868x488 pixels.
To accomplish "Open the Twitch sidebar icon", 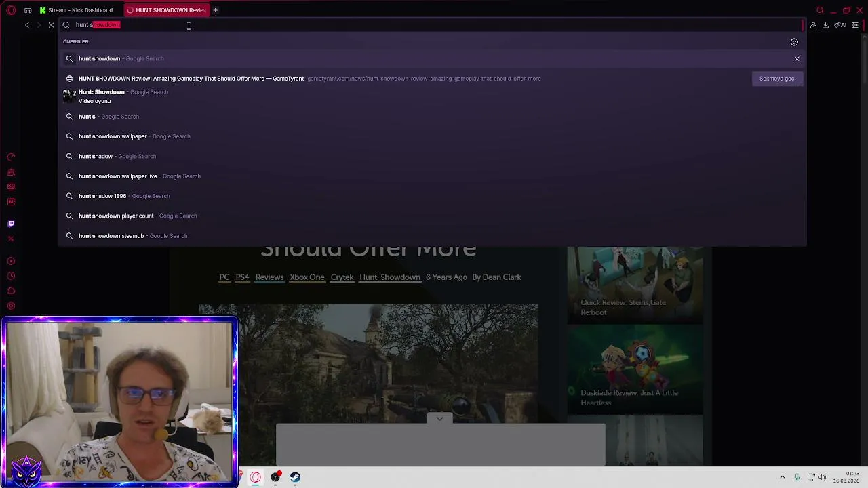I will tap(11, 224).
